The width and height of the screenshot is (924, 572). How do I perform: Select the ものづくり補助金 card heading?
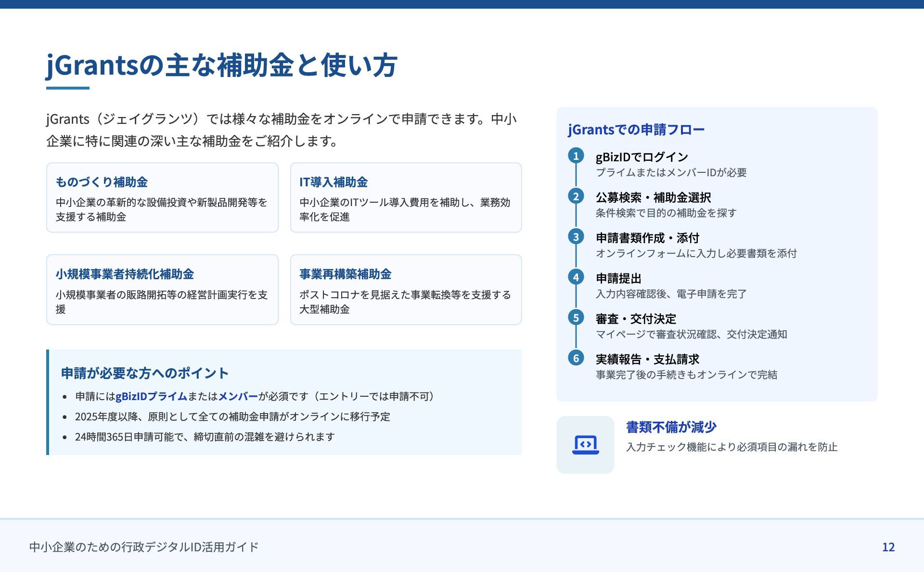click(x=102, y=182)
